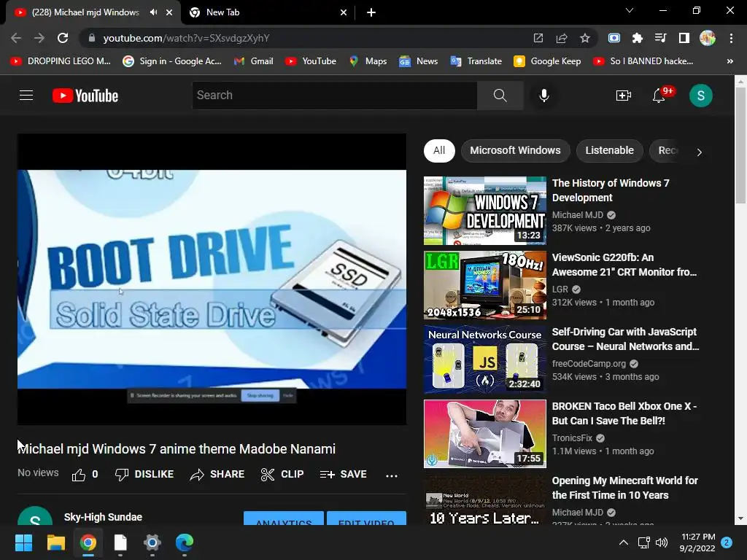This screenshot has height=560, width=747.
Task: Open Opening My Minecraft World video title
Action: (x=624, y=488)
